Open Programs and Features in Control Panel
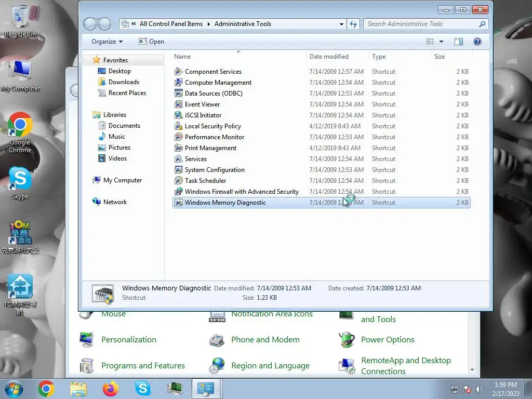 [x=143, y=366]
